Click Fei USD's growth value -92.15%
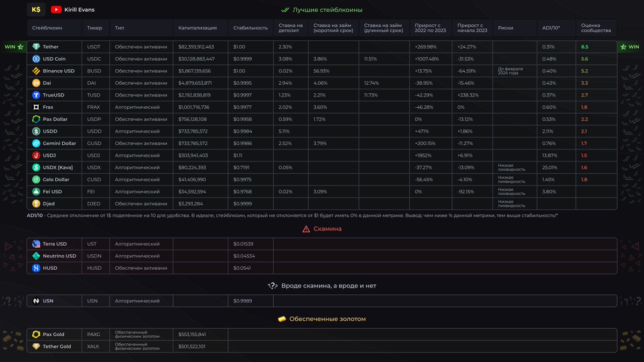The height and width of the screenshot is (362, 644). (x=466, y=191)
